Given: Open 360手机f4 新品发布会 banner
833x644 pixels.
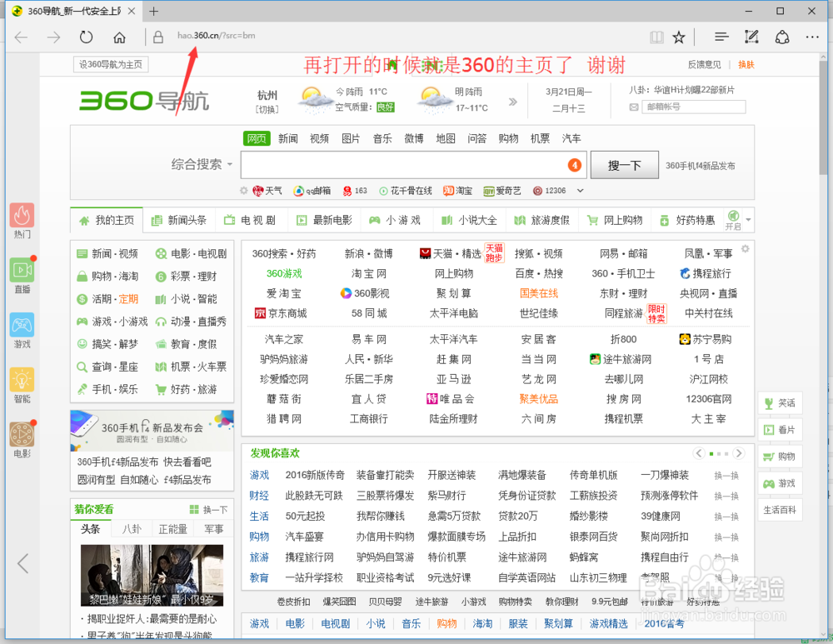Looking at the screenshot, I should click(152, 431).
